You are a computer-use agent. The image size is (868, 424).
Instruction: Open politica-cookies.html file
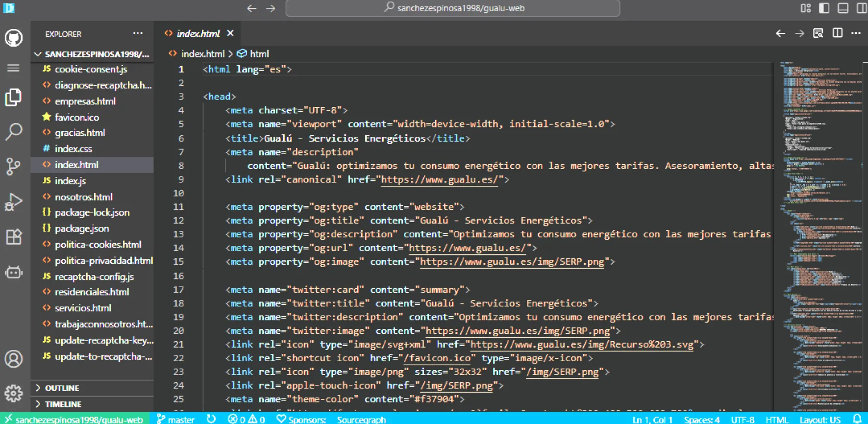tap(92, 244)
